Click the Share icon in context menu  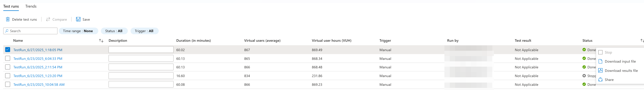click(600, 80)
